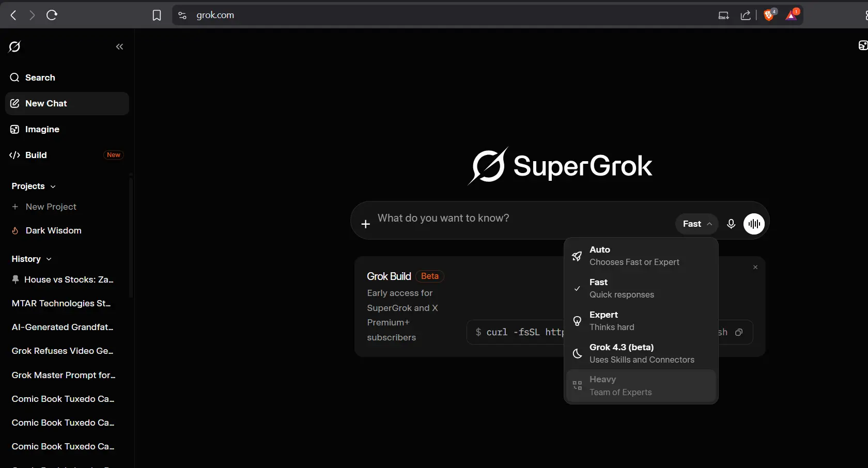Dismiss the Grok Build card
The image size is (868, 468).
pyautogui.click(x=755, y=267)
